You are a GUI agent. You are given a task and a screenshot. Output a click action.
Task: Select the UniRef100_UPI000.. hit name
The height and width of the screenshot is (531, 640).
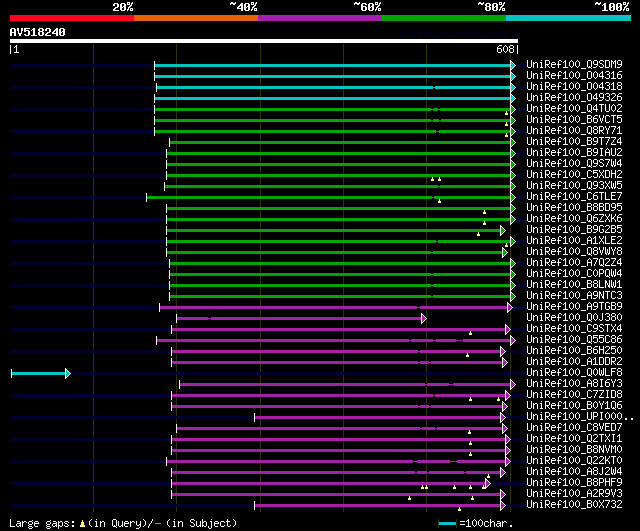point(580,417)
